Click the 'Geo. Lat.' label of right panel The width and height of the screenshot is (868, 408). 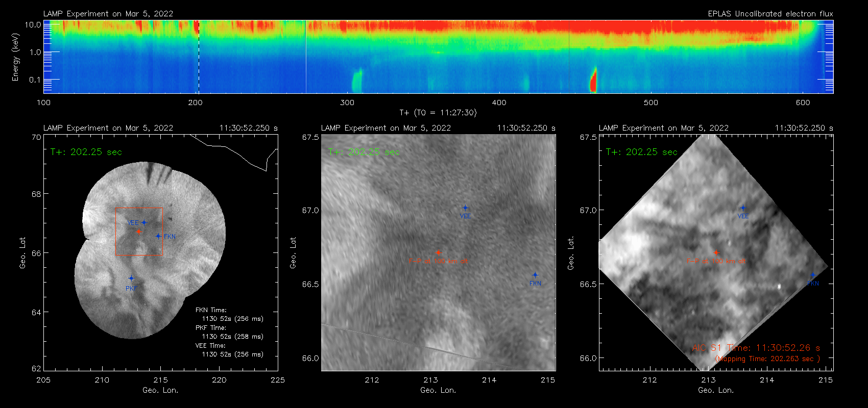pyautogui.click(x=571, y=252)
